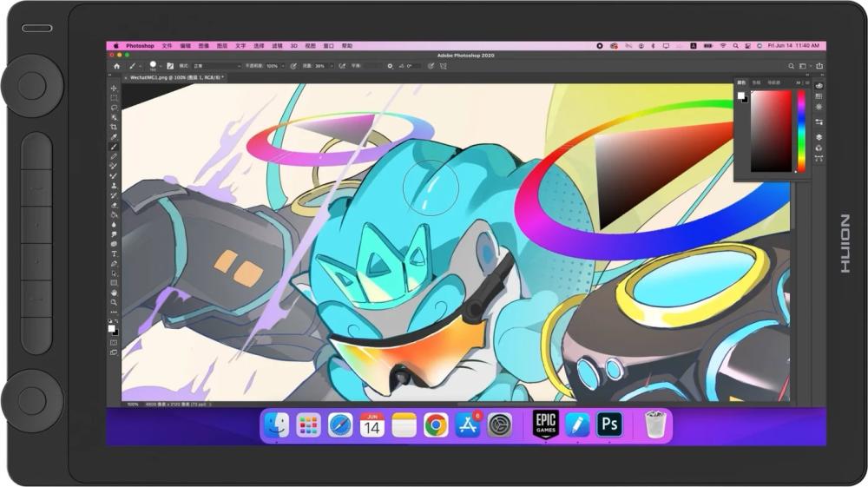
Task: Open the 滤镜 menu
Action: point(278,46)
